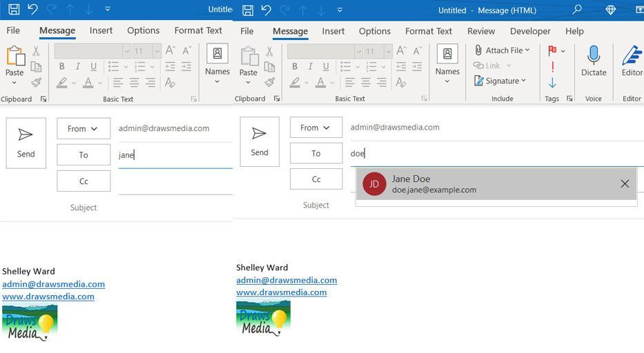Click Save icon in right window title bar

point(248,10)
